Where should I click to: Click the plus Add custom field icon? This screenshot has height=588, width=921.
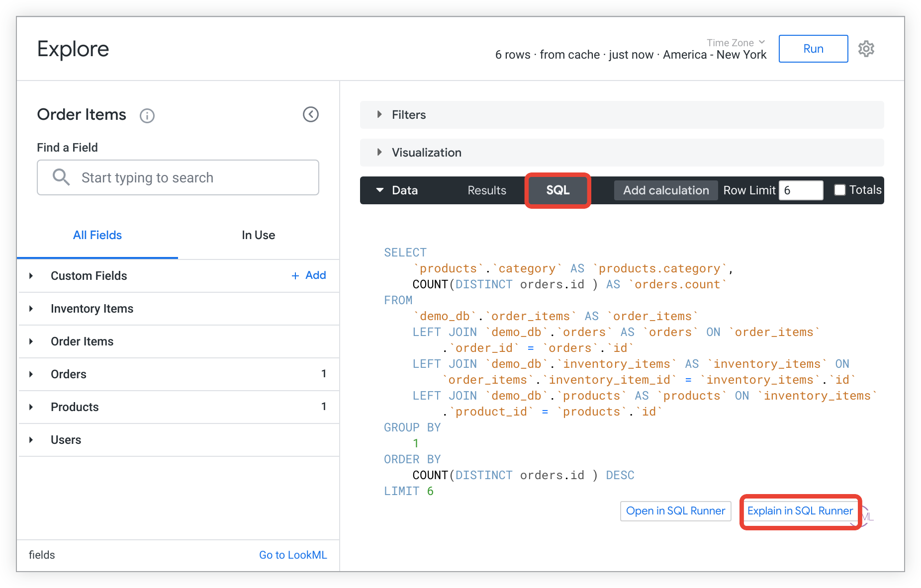(x=295, y=276)
